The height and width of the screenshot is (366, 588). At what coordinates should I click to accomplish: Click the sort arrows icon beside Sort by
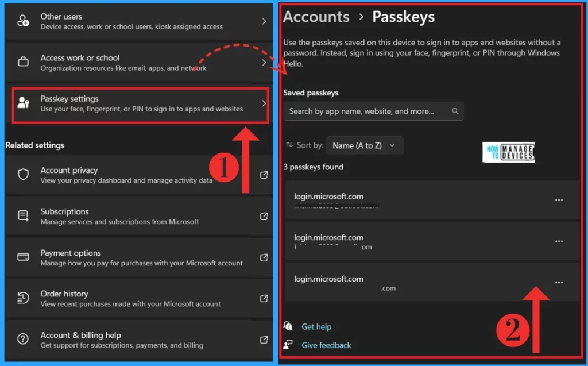tap(289, 145)
